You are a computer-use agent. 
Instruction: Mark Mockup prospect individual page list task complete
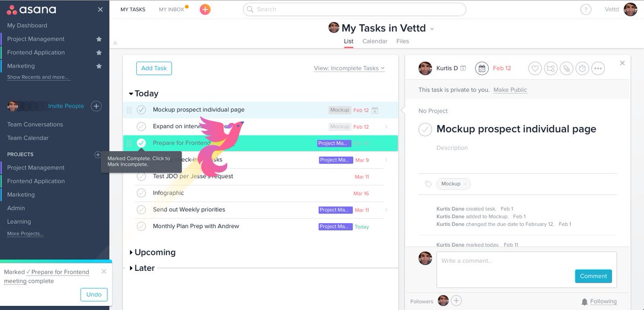tap(141, 110)
